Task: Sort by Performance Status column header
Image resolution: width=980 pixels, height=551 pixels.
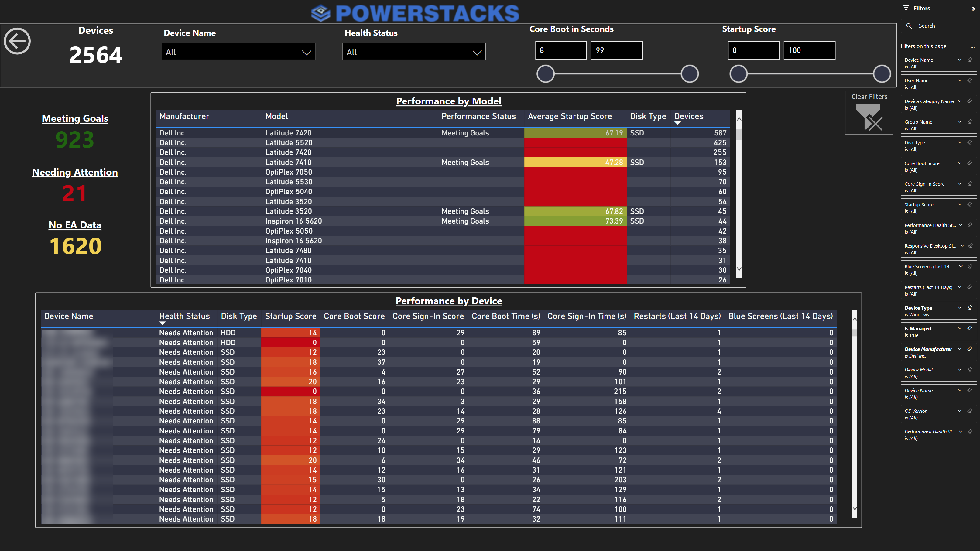Action: pos(478,116)
